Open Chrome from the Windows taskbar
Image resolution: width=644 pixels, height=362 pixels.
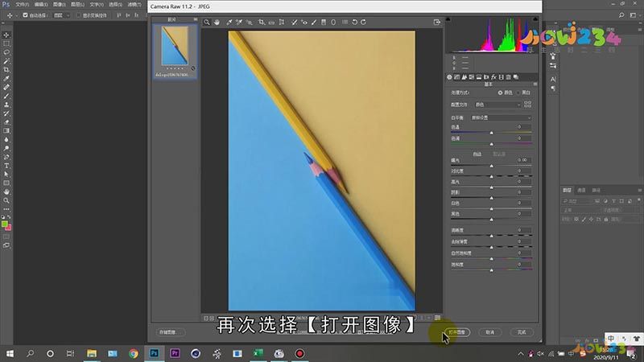coord(134,353)
